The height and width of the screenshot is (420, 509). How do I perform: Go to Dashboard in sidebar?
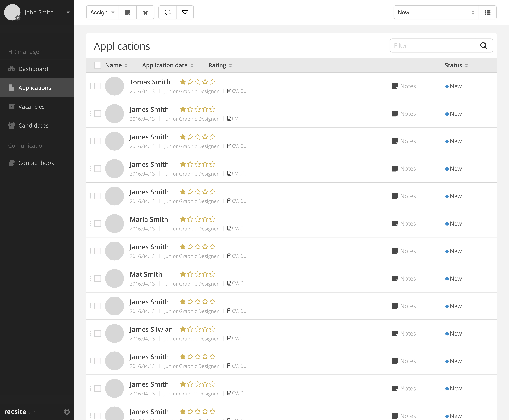(33, 69)
